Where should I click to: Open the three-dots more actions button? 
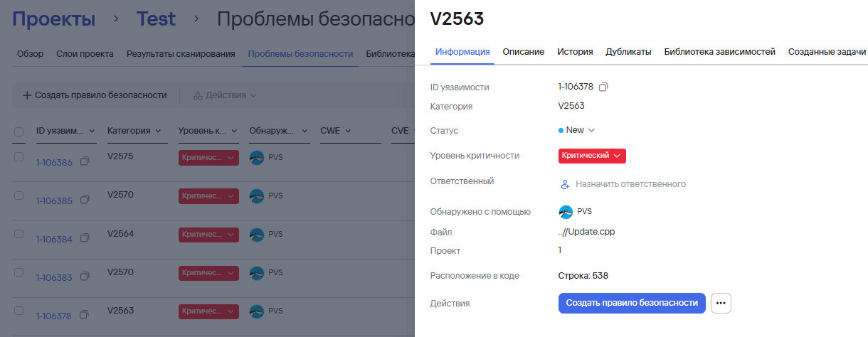pos(721,303)
